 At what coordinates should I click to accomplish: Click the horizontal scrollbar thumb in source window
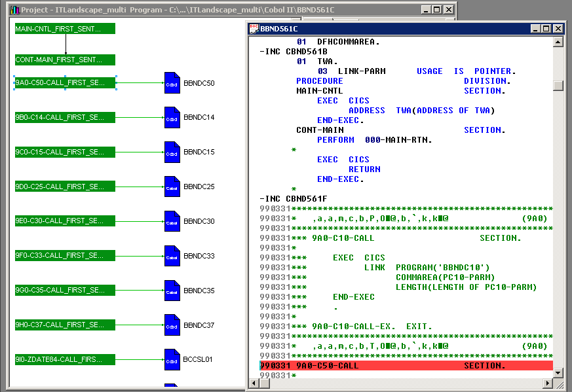point(265,383)
